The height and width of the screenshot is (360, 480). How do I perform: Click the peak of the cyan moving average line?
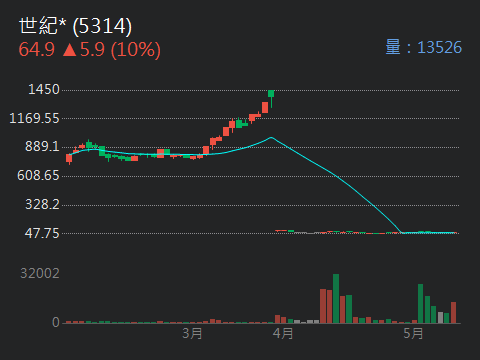[x=271, y=137]
